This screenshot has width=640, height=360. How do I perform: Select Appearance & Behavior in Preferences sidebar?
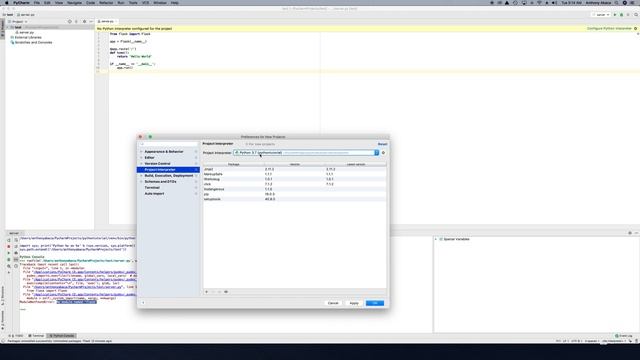tap(164, 151)
